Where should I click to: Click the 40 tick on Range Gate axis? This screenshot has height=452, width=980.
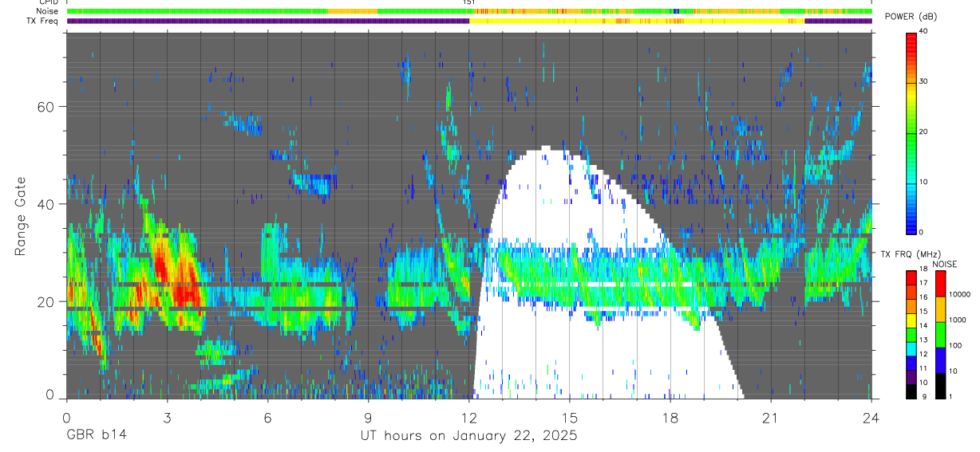click(47, 204)
